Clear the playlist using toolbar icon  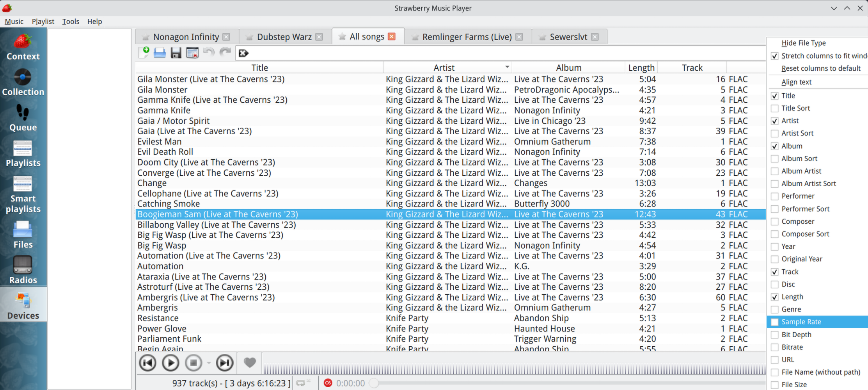(192, 53)
